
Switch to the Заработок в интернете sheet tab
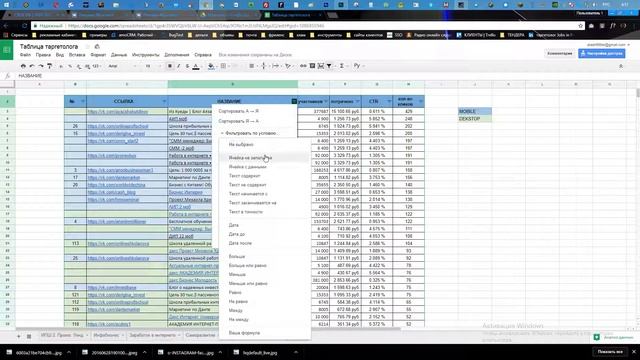(155, 335)
